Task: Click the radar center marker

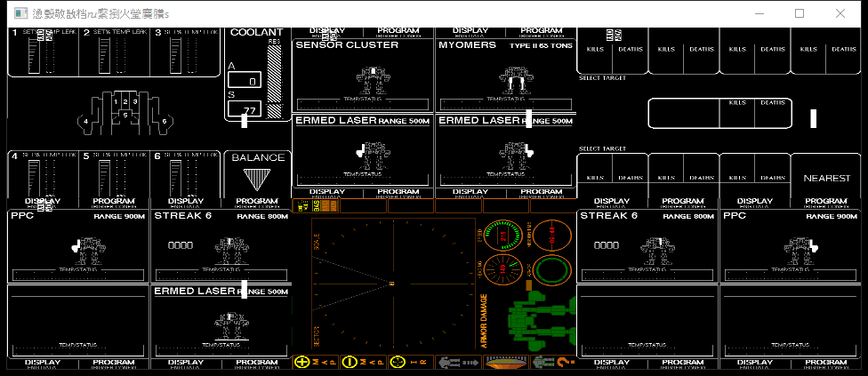Action: point(392,284)
